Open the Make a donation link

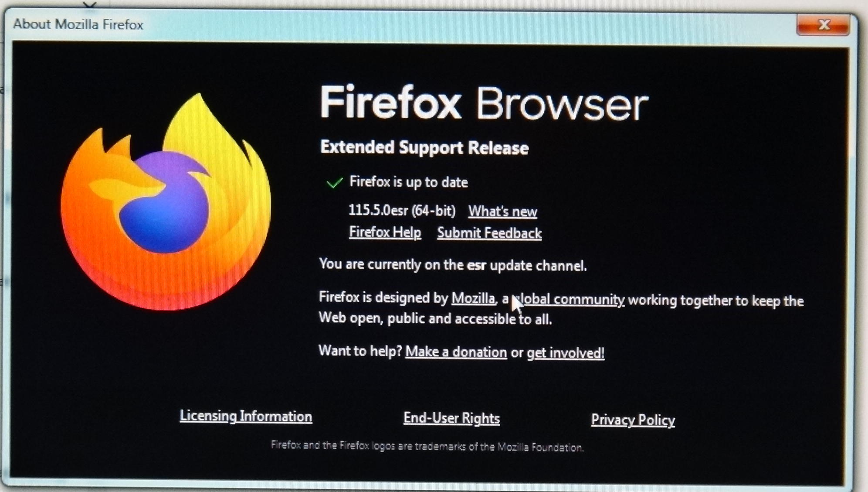[x=456, y=352]
